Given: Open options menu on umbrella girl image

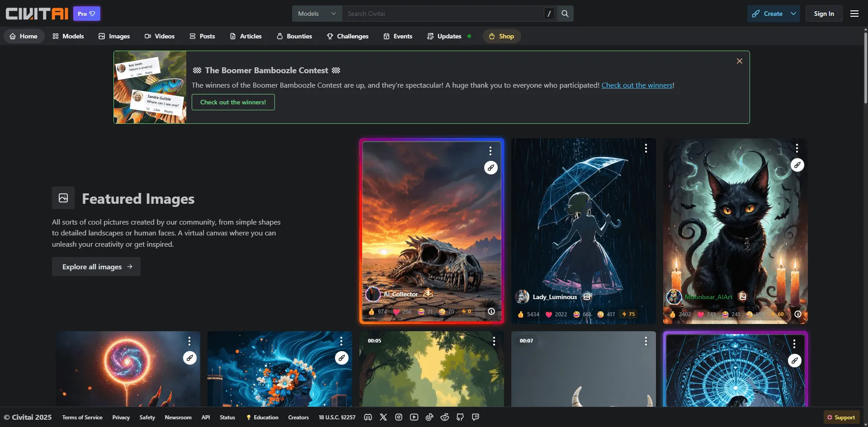Looking at the screenshot, I should (646, 148).
